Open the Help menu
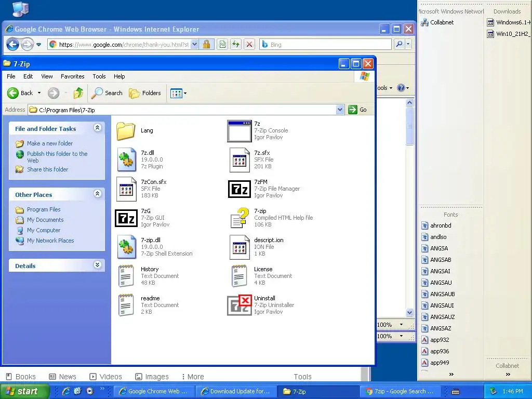The image size is (532, 399). 119,76
